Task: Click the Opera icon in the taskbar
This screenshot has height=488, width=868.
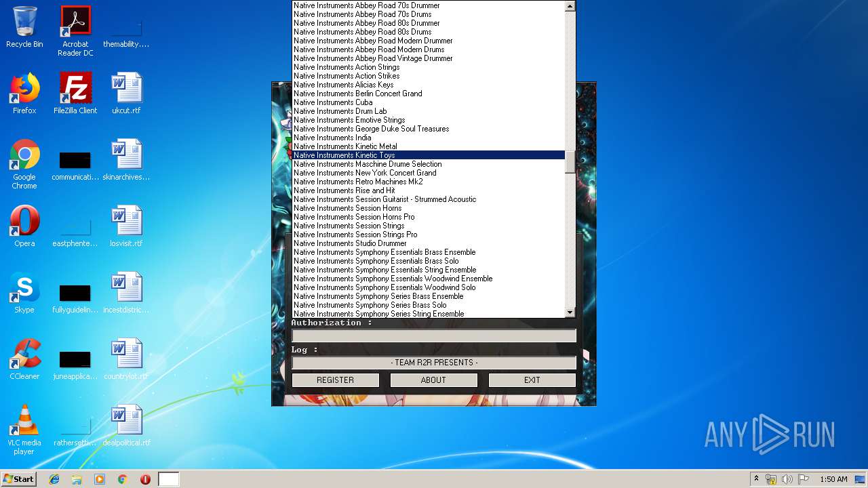Action: tap(145, 479)
